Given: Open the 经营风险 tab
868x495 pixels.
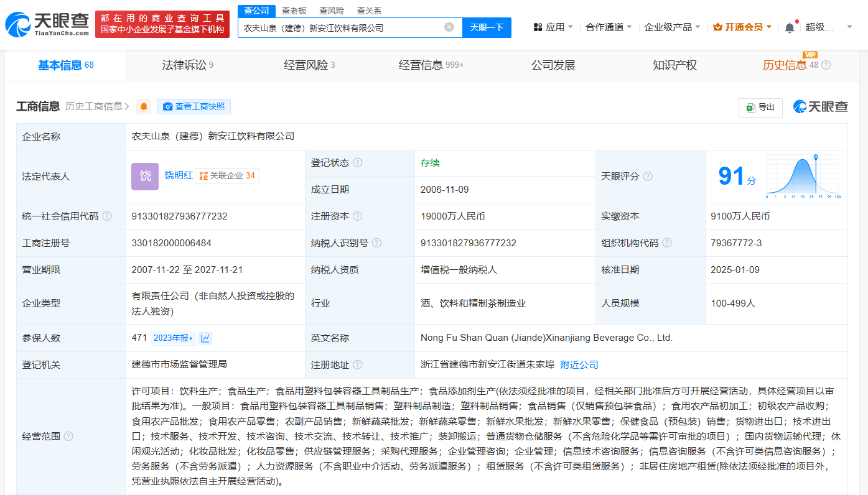Looking at the screenshot, I should point(309,65).
